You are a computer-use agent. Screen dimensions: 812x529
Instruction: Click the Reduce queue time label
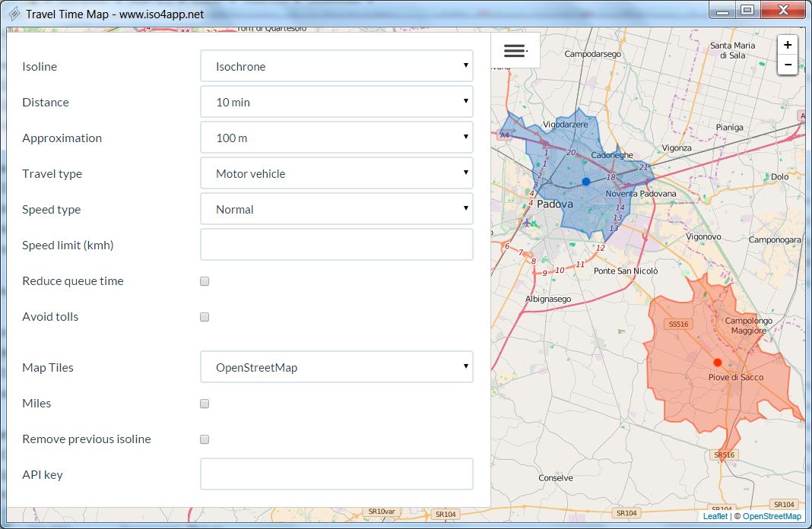pos(72,281)
